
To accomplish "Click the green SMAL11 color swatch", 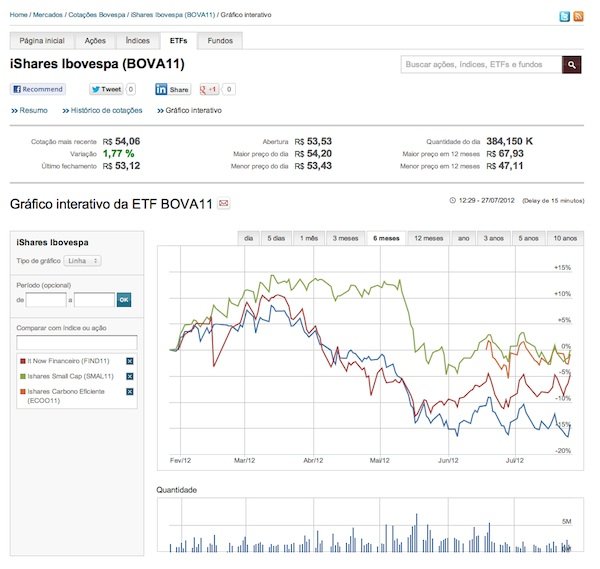I will pyautogui.click(x=23, y=376).
